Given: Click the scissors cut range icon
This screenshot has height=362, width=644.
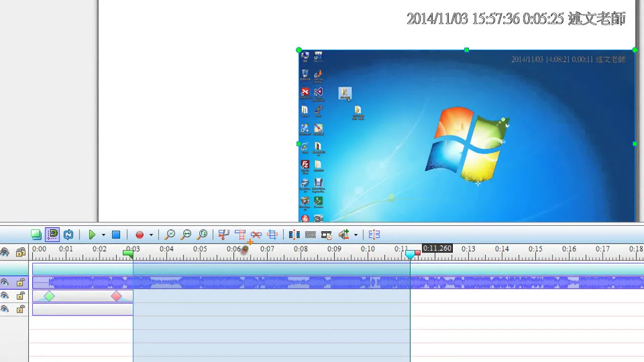Looking at the screenshot, I should 224,235.
